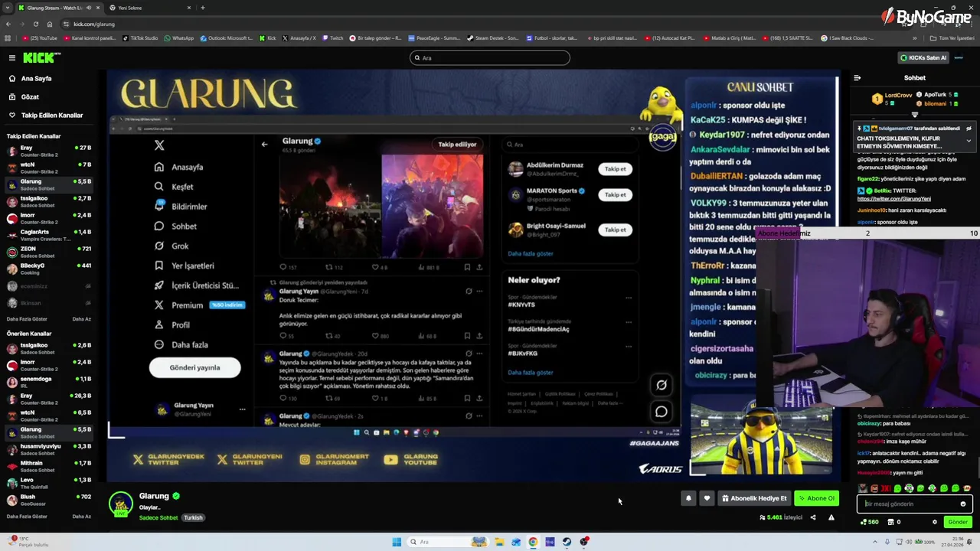Open Levo channel in recommended list
The width and height of the screenshot is (980, 551).
[49, 483]
